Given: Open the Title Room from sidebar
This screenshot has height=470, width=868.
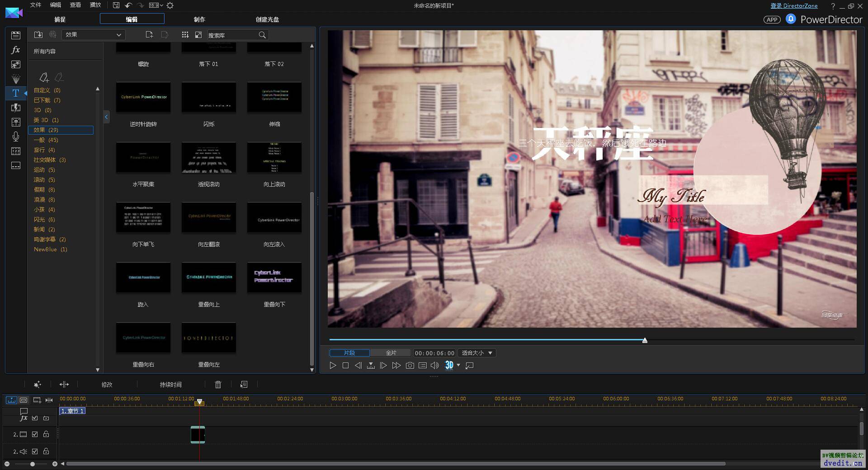Looking at the screenshot, I should [x=16, y=93].
